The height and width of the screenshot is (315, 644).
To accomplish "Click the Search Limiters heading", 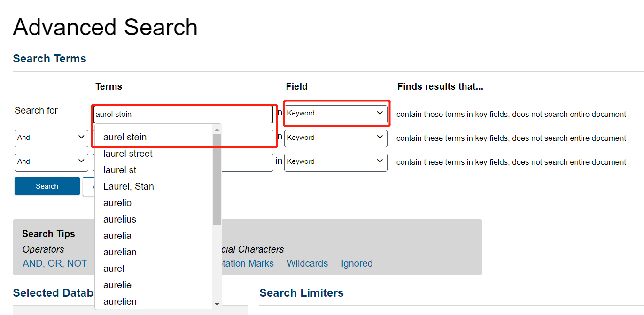I will click(302, 292).
